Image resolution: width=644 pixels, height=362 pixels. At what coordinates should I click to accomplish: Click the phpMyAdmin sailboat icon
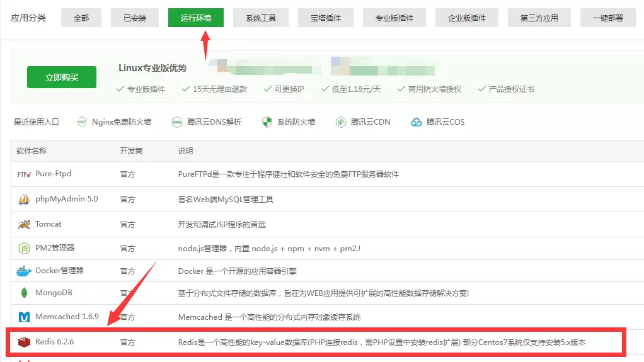[24, 200]
